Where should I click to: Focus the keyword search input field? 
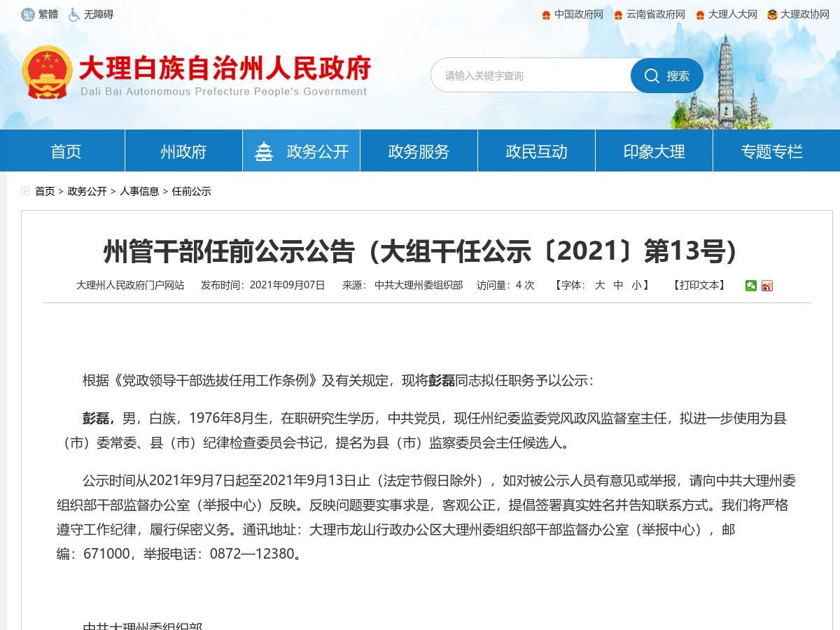pos(532,76)
